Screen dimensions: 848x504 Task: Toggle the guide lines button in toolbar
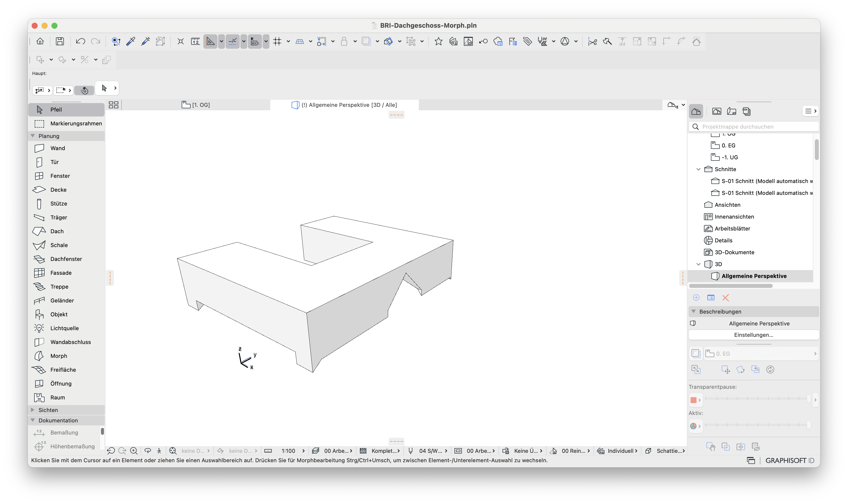[210, 42]
